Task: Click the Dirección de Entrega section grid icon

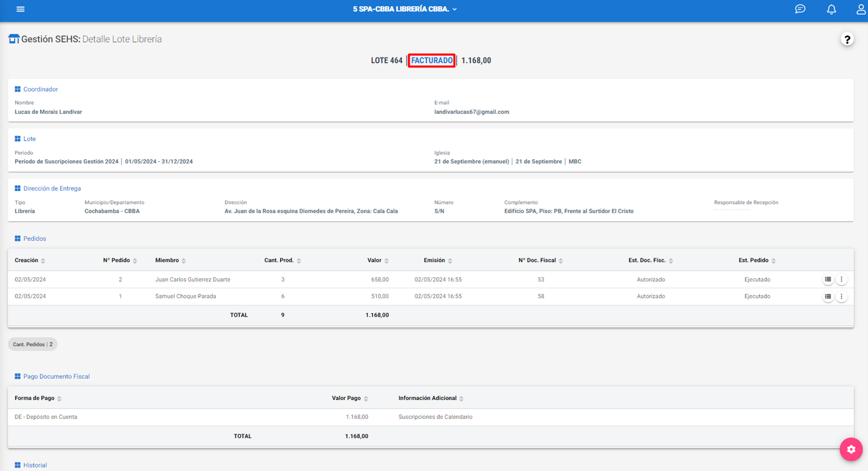Action: [17, 188]
